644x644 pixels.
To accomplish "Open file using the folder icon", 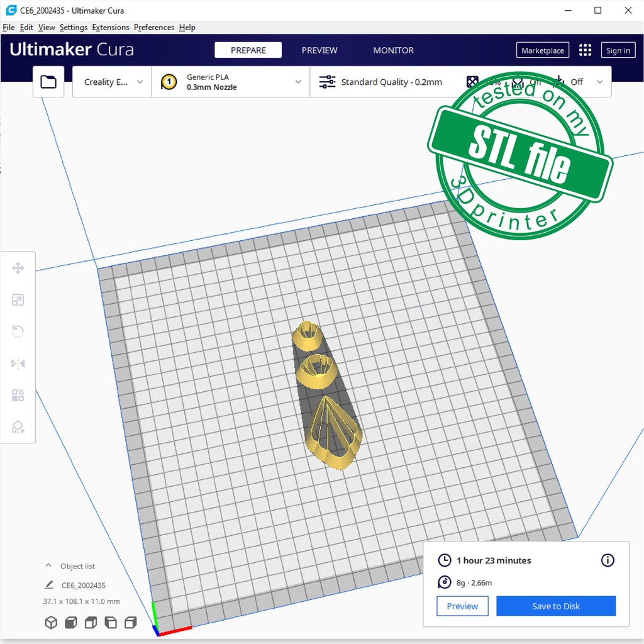I will (48, 82).
